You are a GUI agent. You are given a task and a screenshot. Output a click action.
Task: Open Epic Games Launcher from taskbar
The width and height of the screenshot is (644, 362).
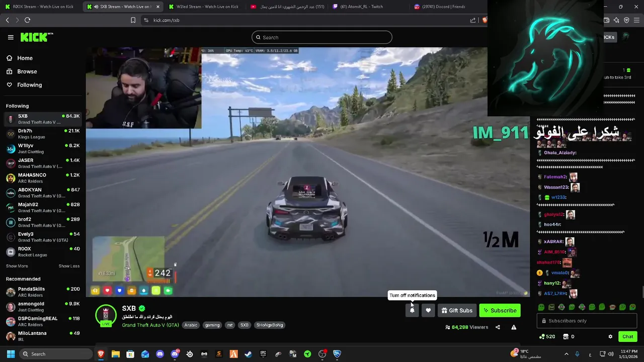point(263,354)
